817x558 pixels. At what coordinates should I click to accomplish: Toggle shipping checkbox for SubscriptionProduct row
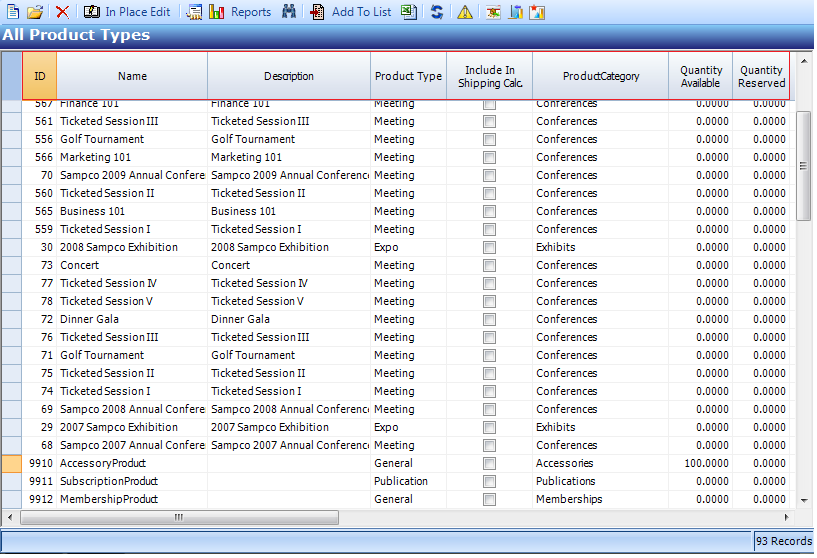point(489,481)
